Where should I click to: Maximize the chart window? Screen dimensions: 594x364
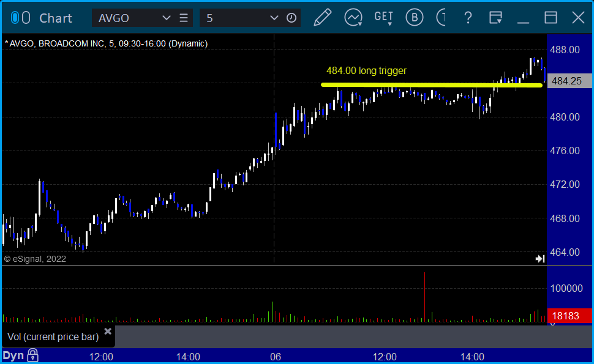tap(551, 18)
